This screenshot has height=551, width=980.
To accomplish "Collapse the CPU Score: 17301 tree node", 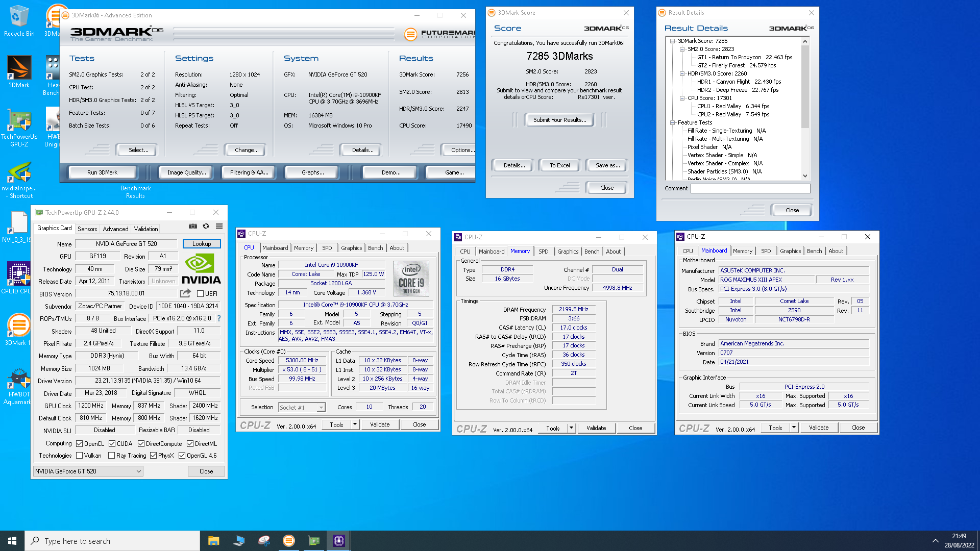I will pos(682,98).
